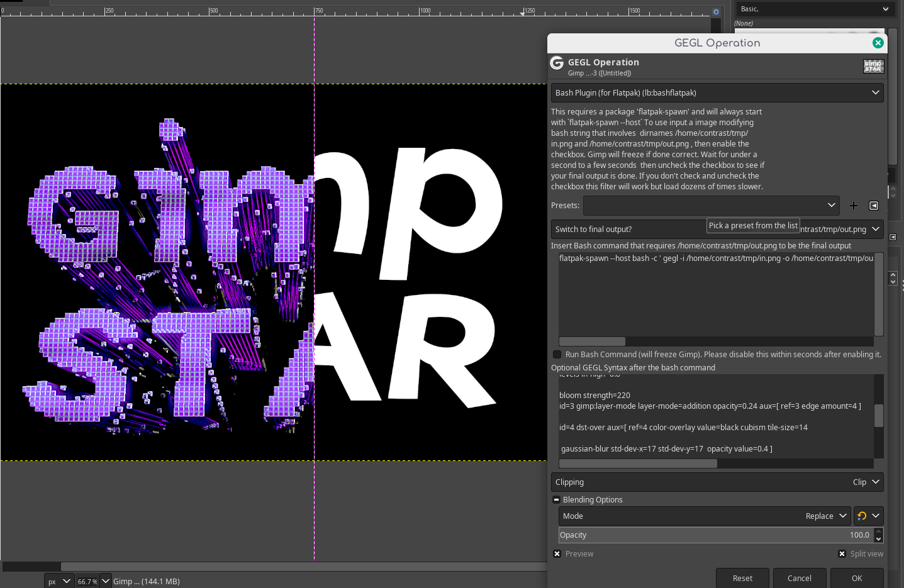The width and height of the screenshot is (904, 588).
Task: Open the blend Mode Replace dropdown
Action: point(705,516)
